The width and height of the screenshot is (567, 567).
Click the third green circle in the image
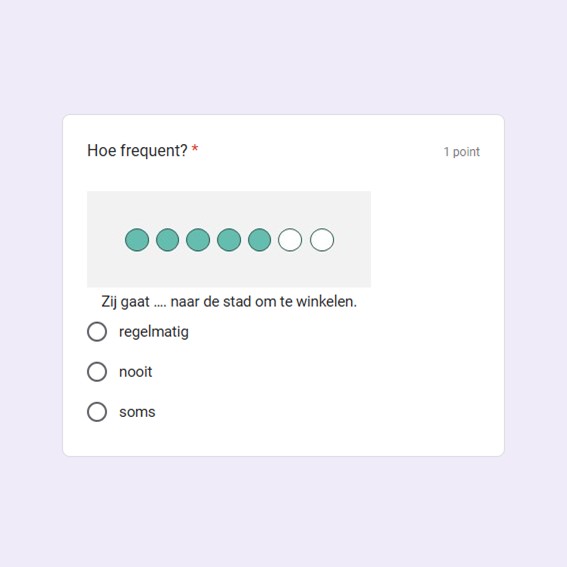point(198,240)
